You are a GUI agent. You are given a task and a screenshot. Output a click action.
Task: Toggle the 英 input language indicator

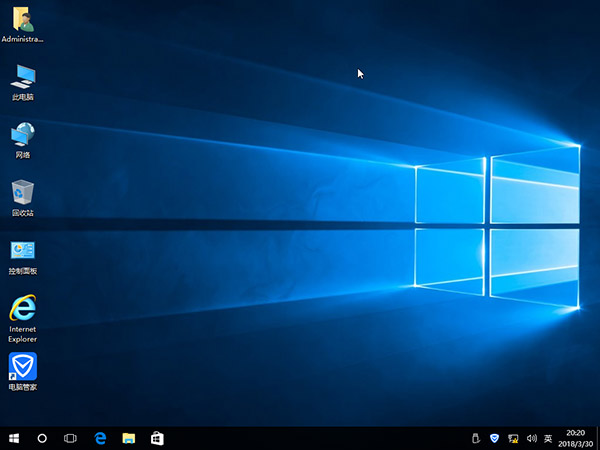point(547,438)
